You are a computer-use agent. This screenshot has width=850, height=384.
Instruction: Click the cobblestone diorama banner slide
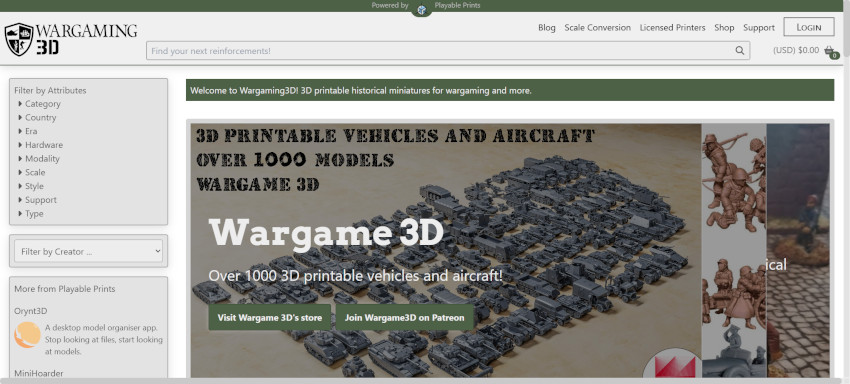pos(797,251)
